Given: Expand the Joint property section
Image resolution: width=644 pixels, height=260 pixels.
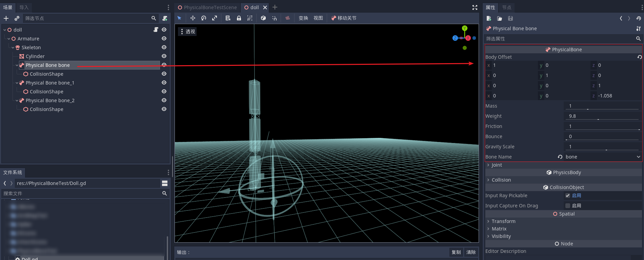Looking at the screenshot, I should click(x=488, y=165).
